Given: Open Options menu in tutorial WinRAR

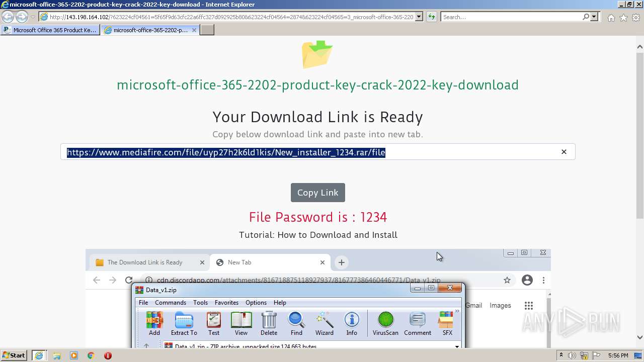Looking at the screenshot, I should [x=256, y=303].
